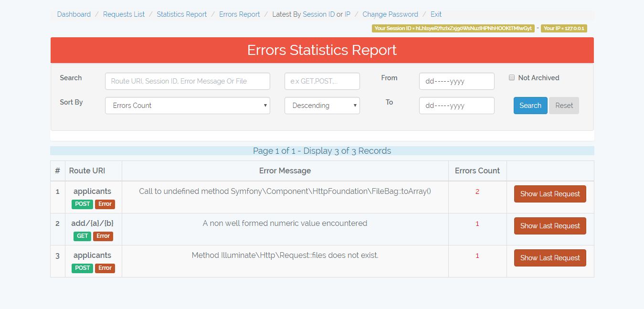
Task: Open Change Password page
Action: 390,14
